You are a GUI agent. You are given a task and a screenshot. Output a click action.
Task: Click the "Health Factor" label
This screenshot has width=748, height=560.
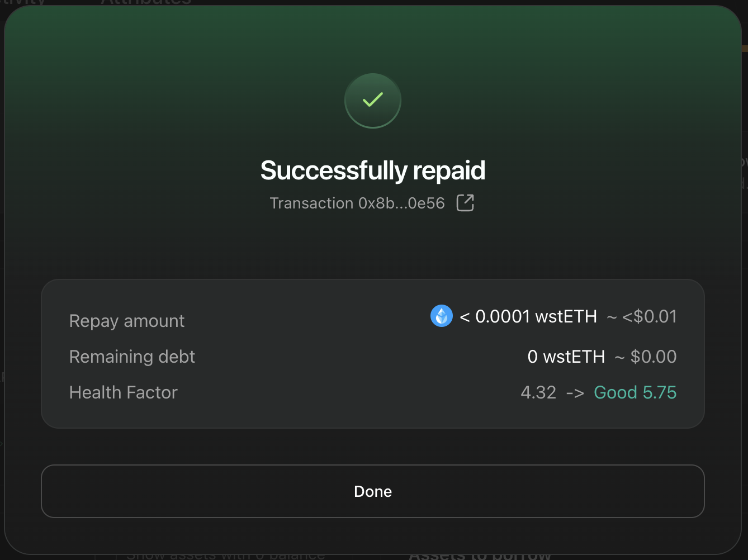tap(123, 392)
